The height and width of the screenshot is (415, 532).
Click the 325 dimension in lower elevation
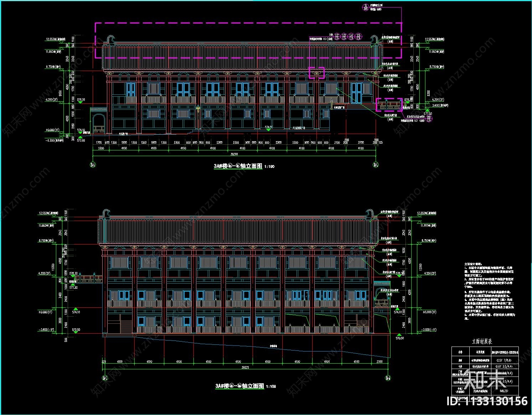[104, 362]
